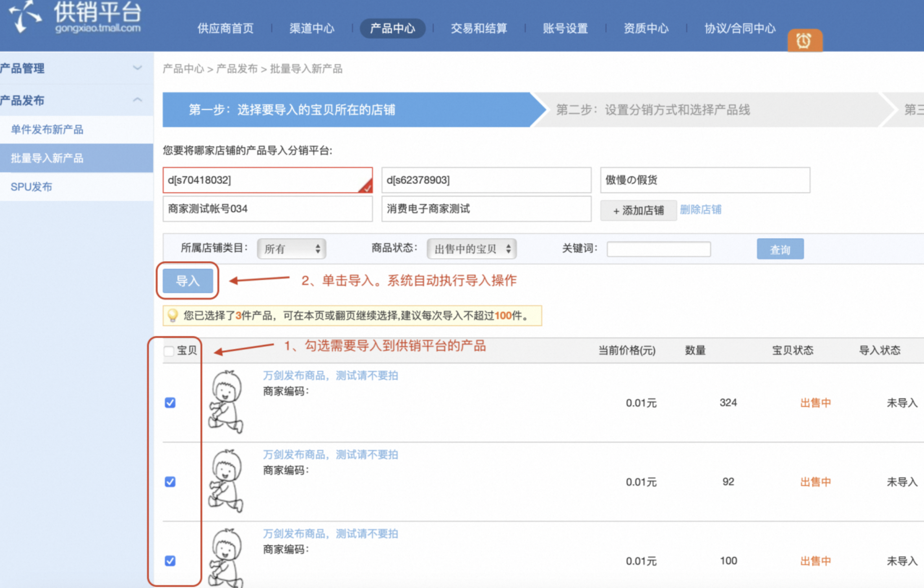
Task: Open the 所属店铺类目 dropdown
Action: tap(292, 249)
